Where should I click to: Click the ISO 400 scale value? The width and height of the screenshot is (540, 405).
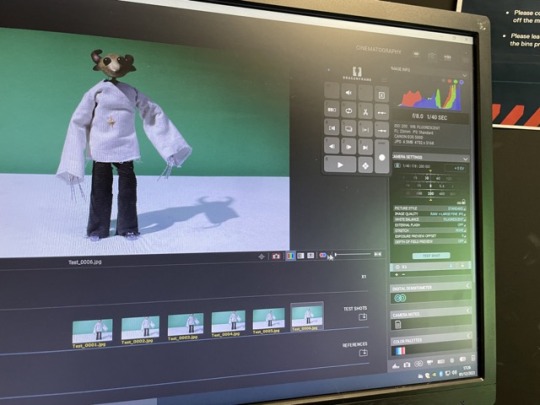pyautogui.click(x=442, y=194)
